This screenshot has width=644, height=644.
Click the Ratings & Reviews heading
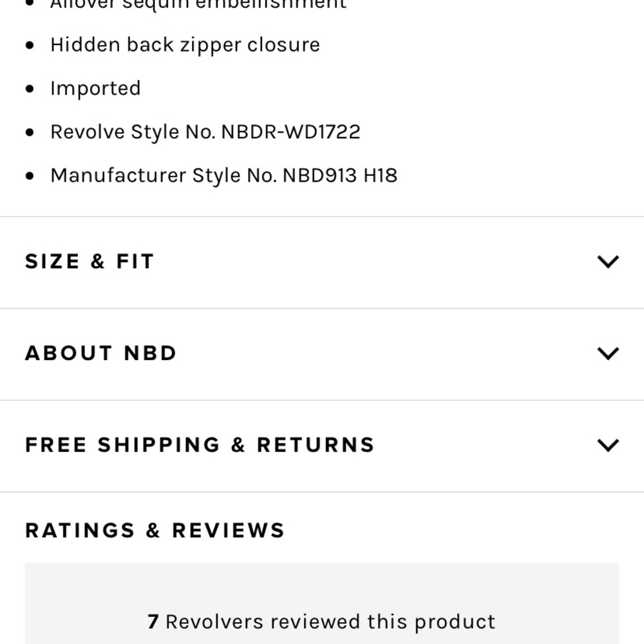tap(155, 530)
